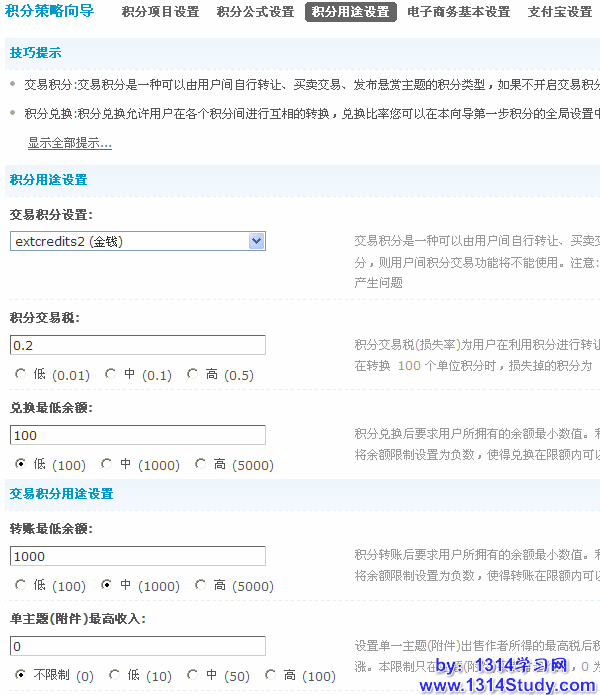Click the 兑换最低余额 input field
The width and height of the screenshot is (600, 695).
138,435
